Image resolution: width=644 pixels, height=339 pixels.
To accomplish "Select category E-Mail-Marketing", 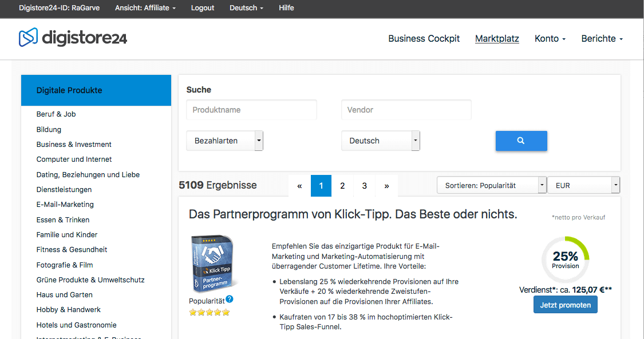I will [65, 204].
